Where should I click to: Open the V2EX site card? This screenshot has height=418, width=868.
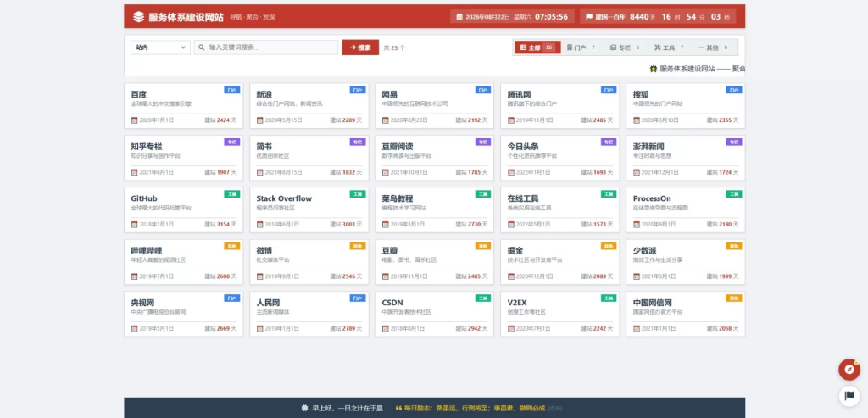(559, 314)
